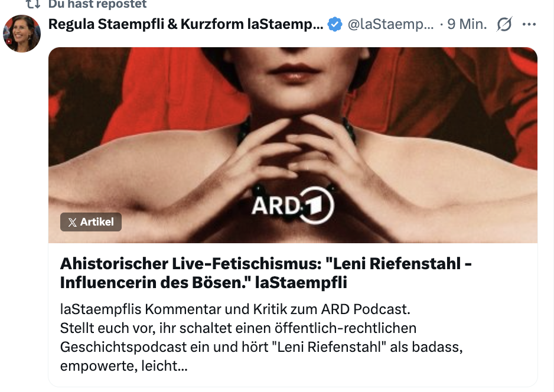Click the article preview text about ARD Podcast
554x392 pixels.
[262, 337]
